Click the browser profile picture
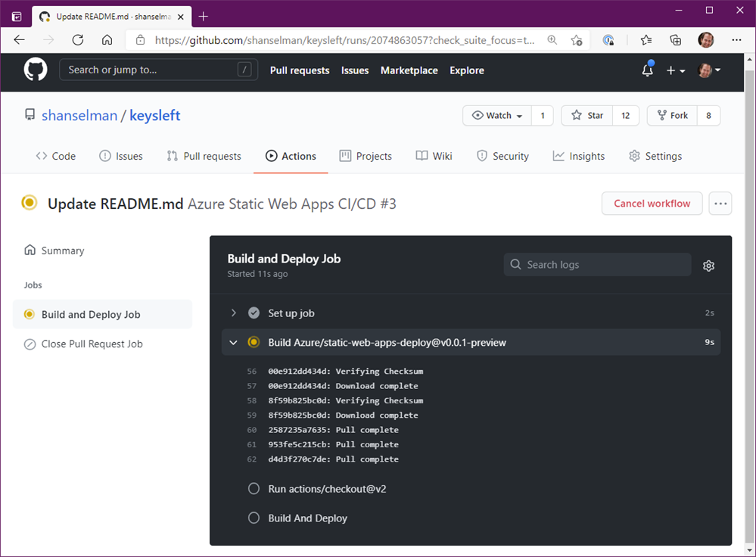This screenshot has width=756, height=557. point(706,40)
